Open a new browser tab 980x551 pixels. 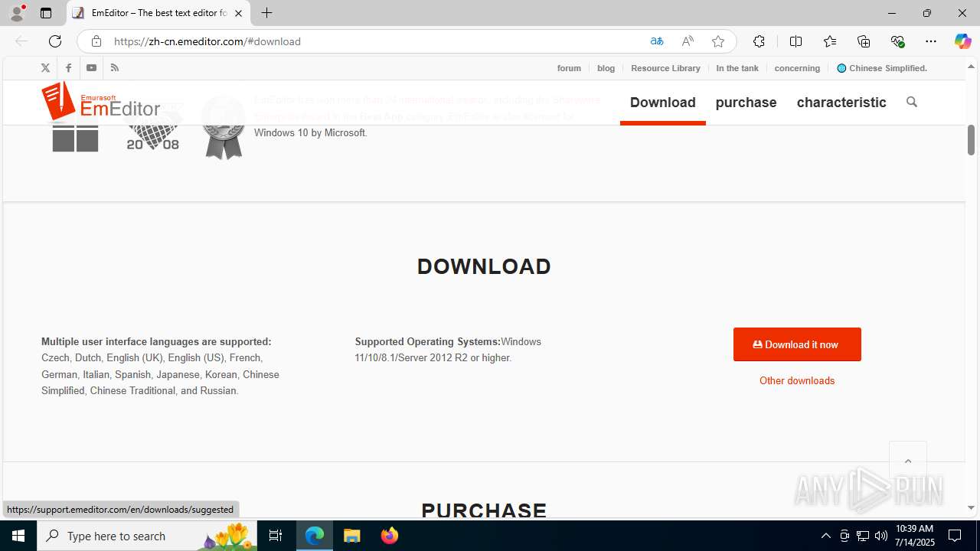point(266,13)
